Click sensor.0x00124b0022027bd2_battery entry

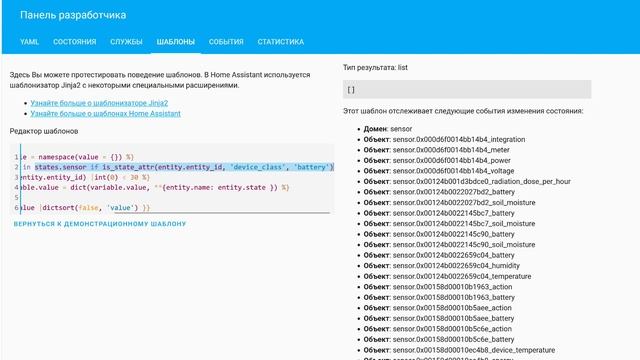pos(439,192)
